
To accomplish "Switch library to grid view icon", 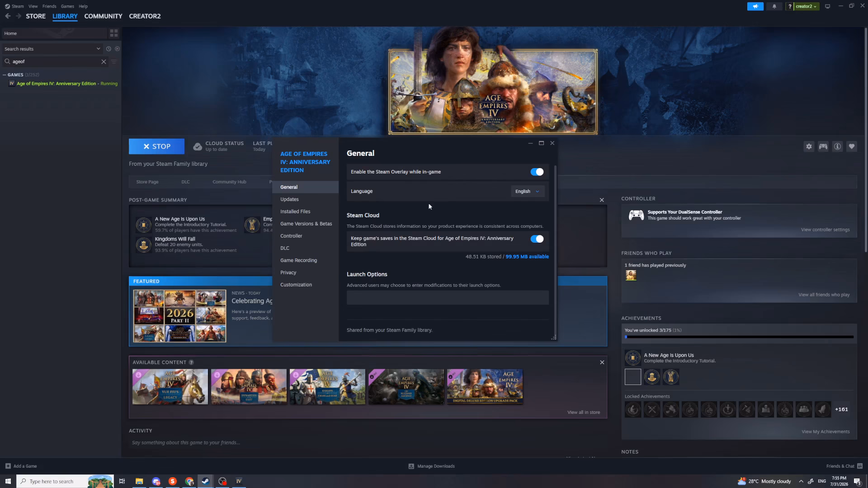I will (114, 33).
